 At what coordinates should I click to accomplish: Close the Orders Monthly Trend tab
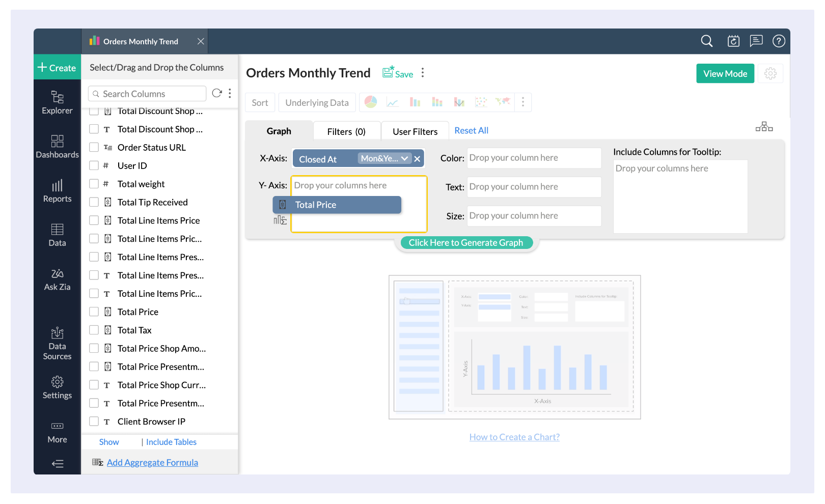pos(201,41)
